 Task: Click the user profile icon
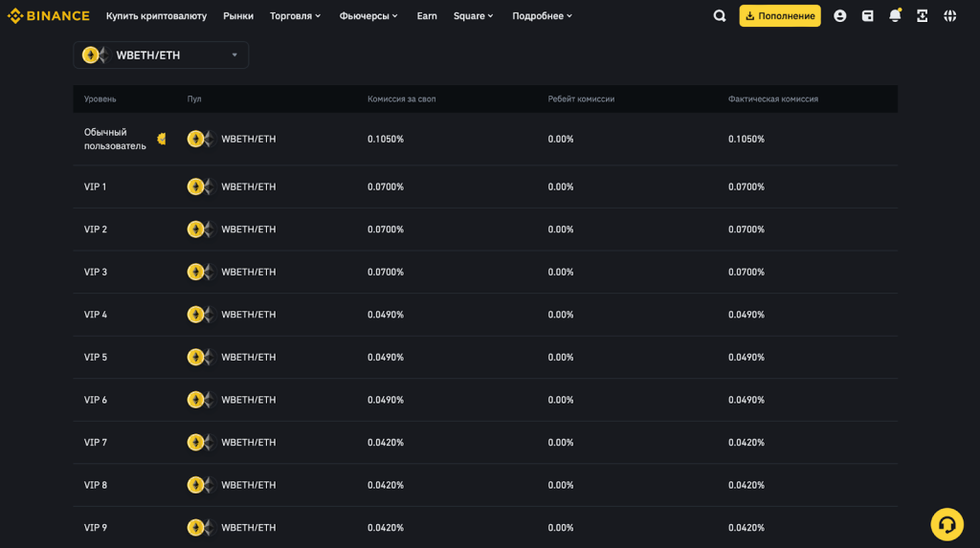[x=839, y=16]
